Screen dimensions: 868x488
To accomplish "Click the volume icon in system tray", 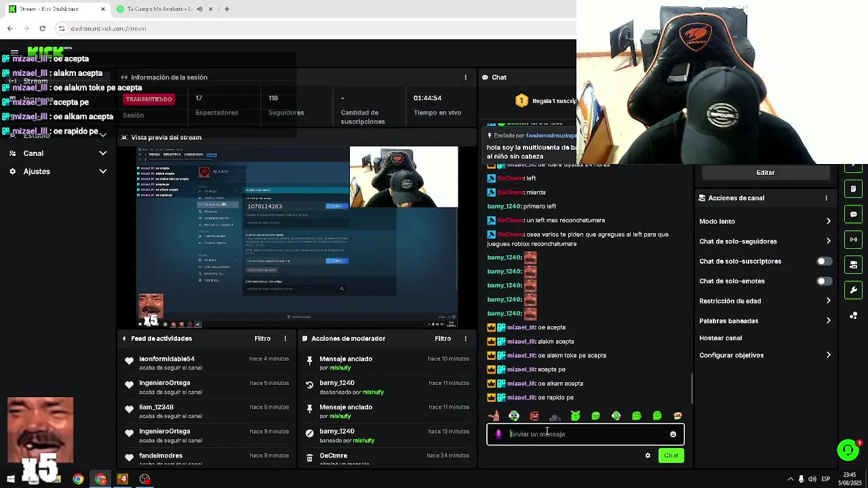I will click(x=812, y=479).
